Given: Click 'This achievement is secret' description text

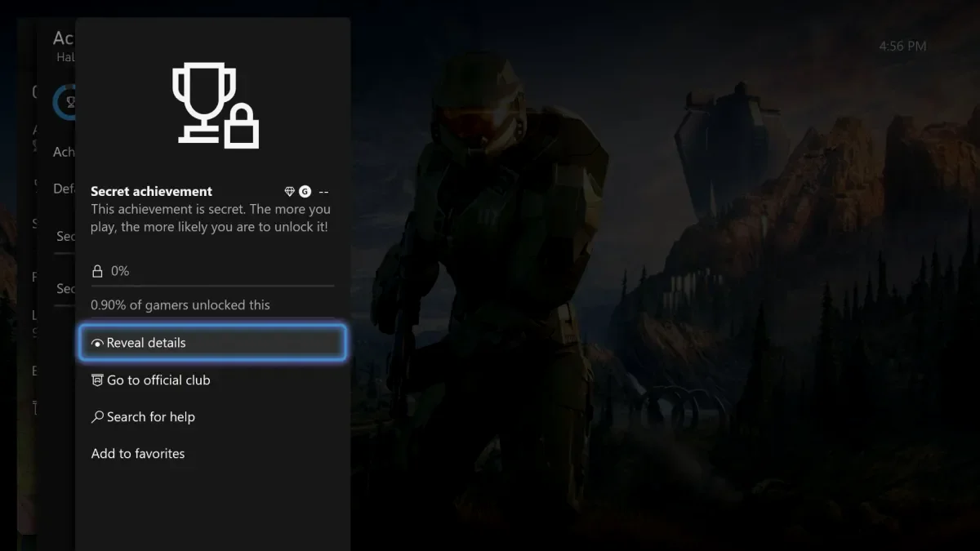Looking at the screenshot, I should click(211, 218).
